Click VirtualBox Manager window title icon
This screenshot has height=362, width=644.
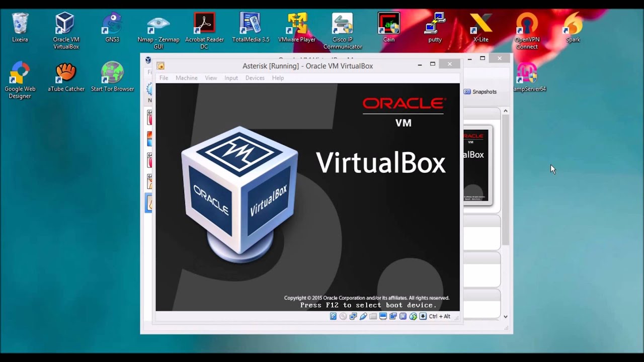148,60
